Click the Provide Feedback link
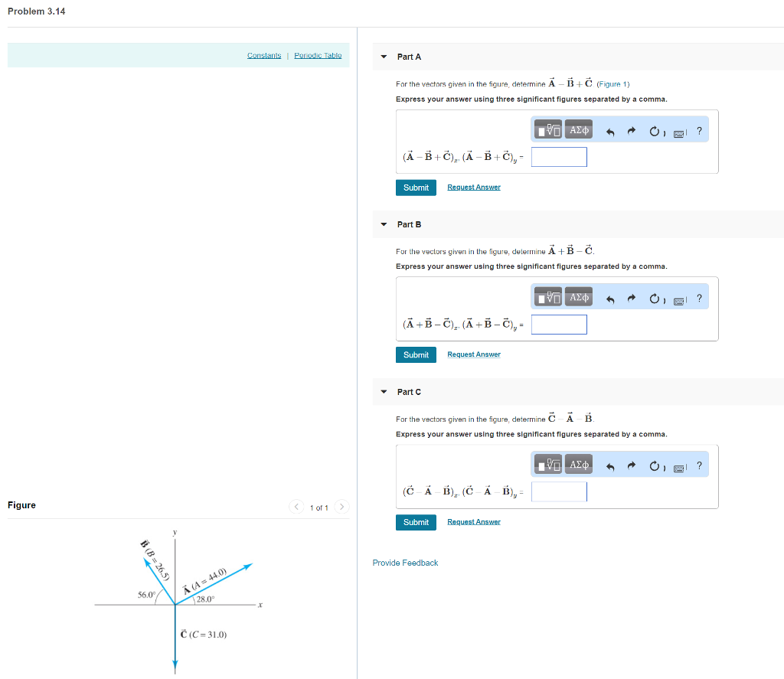784x679 pixels. coord(405,563)
